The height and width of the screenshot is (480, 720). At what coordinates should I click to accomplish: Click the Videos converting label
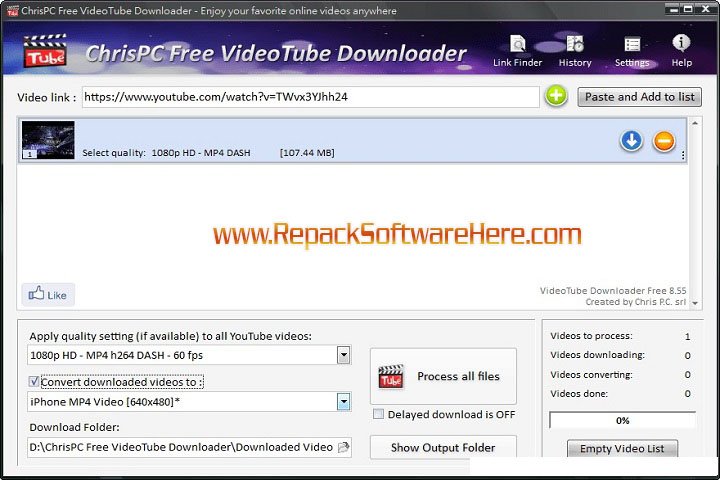tap(591, 375)
